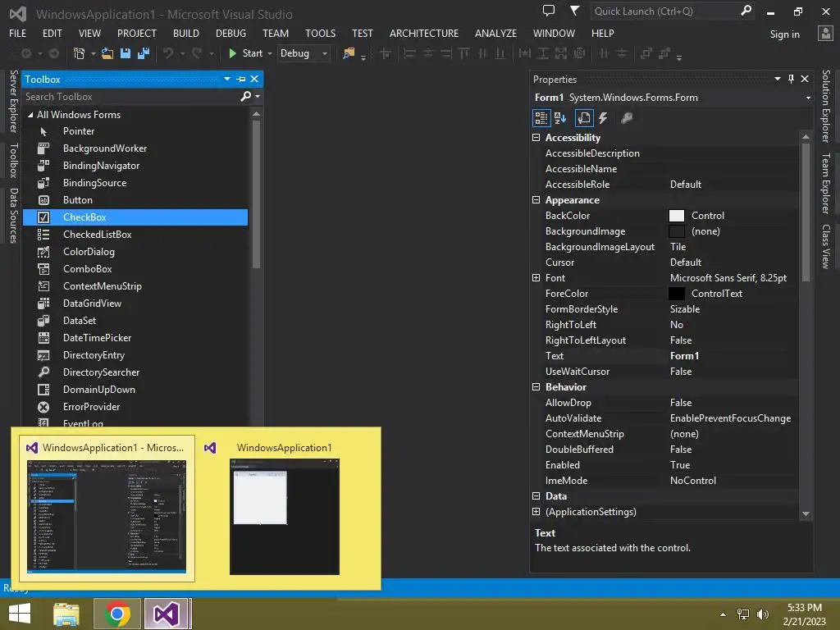Open the notifications flag icon
840x630 pixels.
[x=574, y=11]
